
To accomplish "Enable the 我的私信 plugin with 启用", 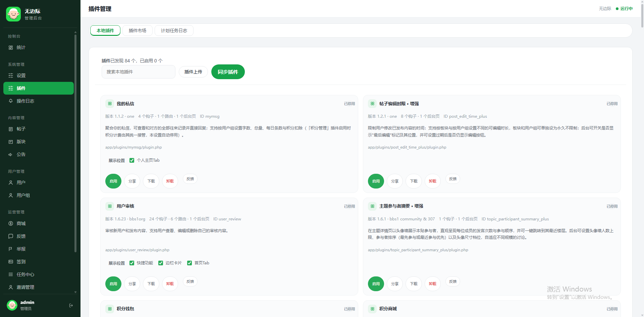I will click(x=113, y=181).
